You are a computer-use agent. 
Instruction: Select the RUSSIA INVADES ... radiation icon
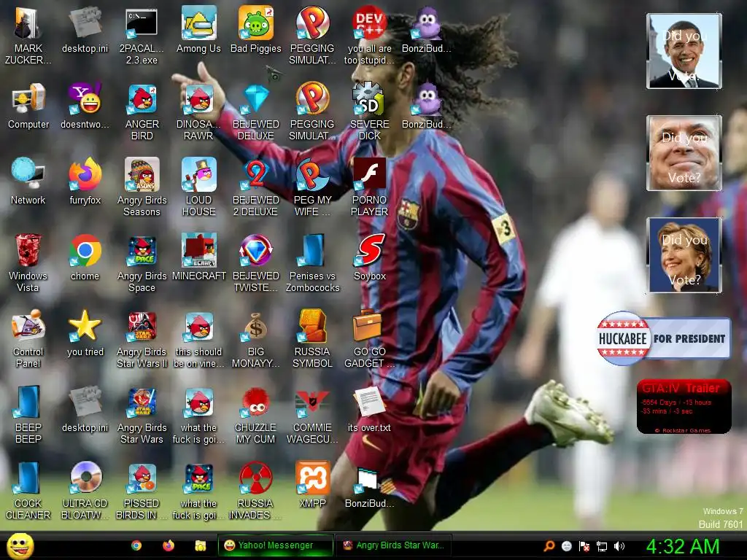coord(256,490)
